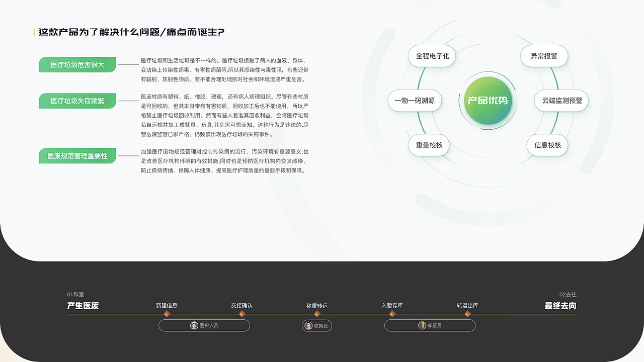Click the 医疗垃圾失窃频繁 green label

click(77, 101)
